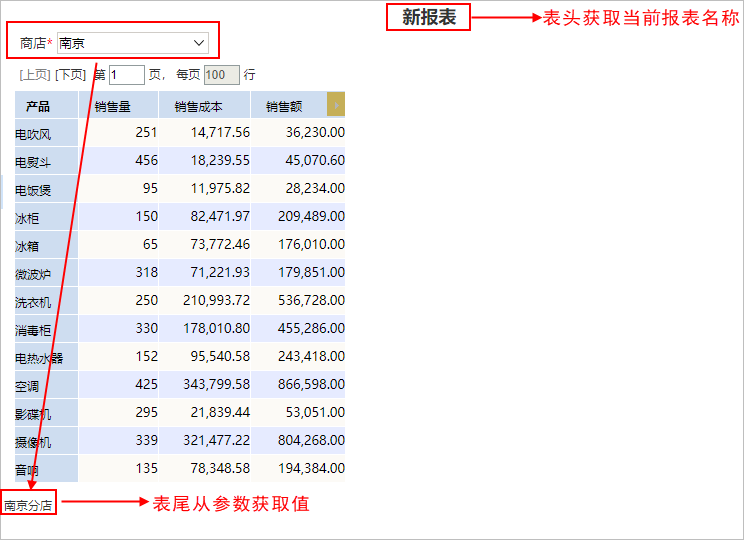Select the 产品 column header

46,105
